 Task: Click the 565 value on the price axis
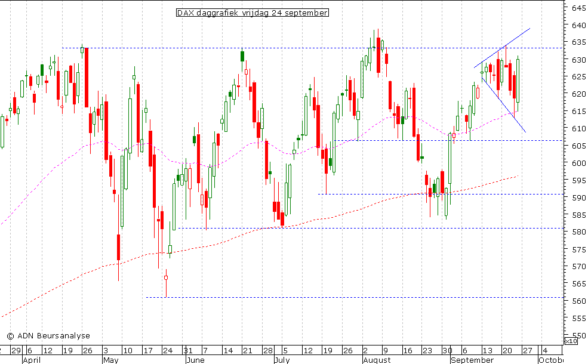[579, 283]
